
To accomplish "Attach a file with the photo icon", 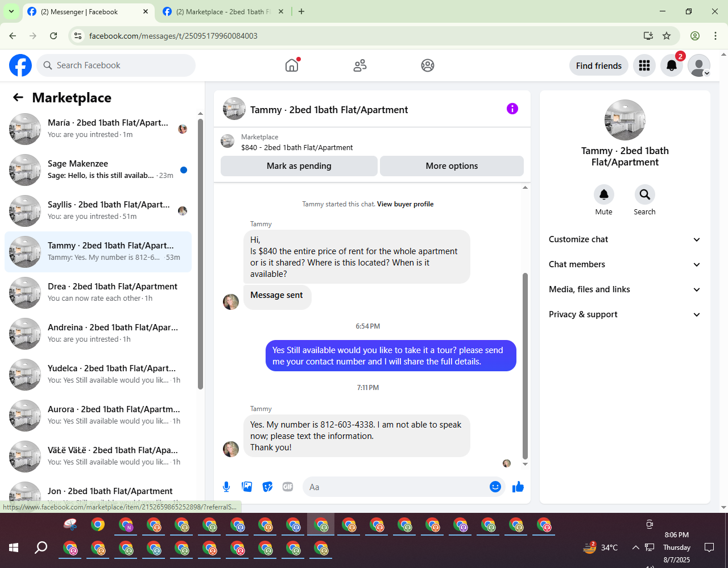I will click(247, 487).
